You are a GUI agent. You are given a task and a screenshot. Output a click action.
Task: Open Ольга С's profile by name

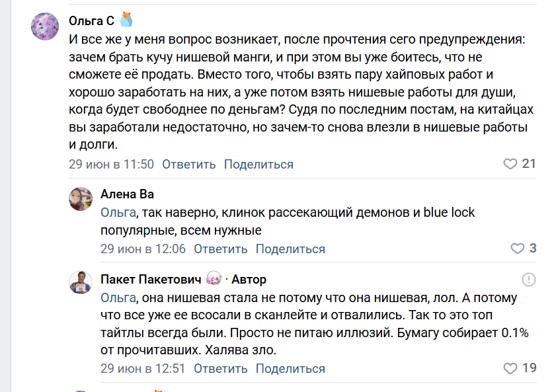point(91,21)
